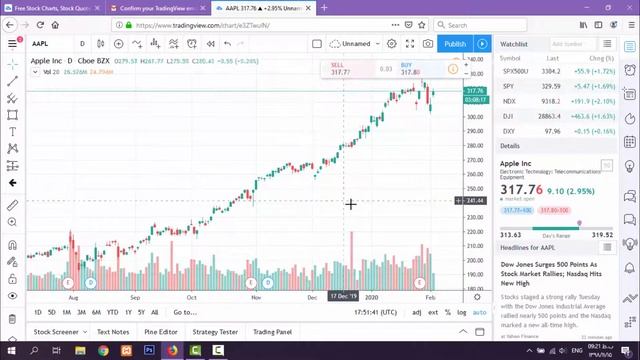Click the SELL 317.77 button
Viewport: 640px width, 360px height.
347,69
